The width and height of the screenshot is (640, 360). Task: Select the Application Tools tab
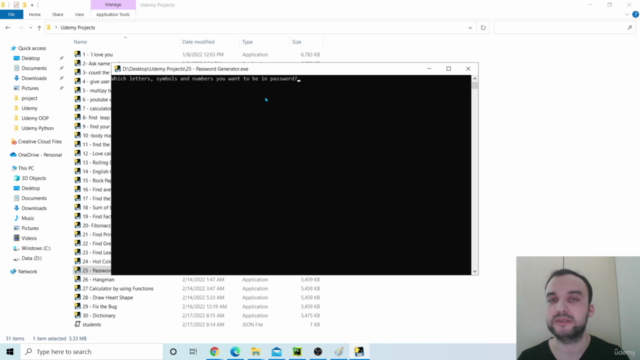113,14
